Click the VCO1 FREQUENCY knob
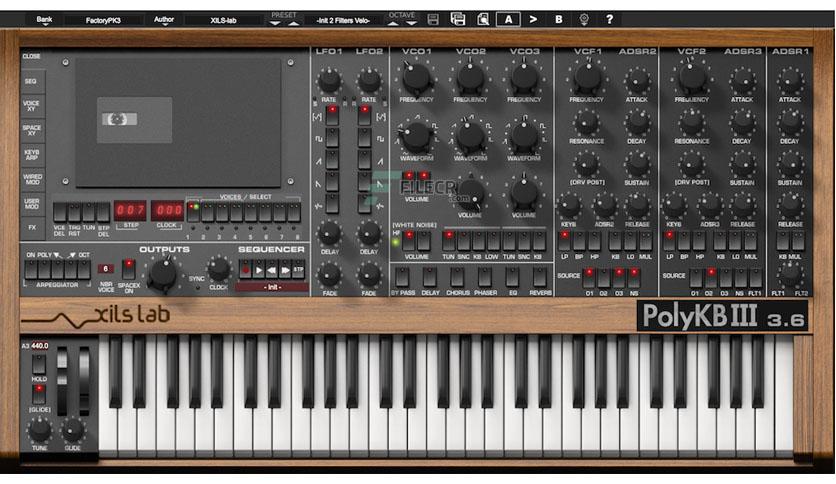This screenshot has width=836, height=484. (x=416, y=78)
